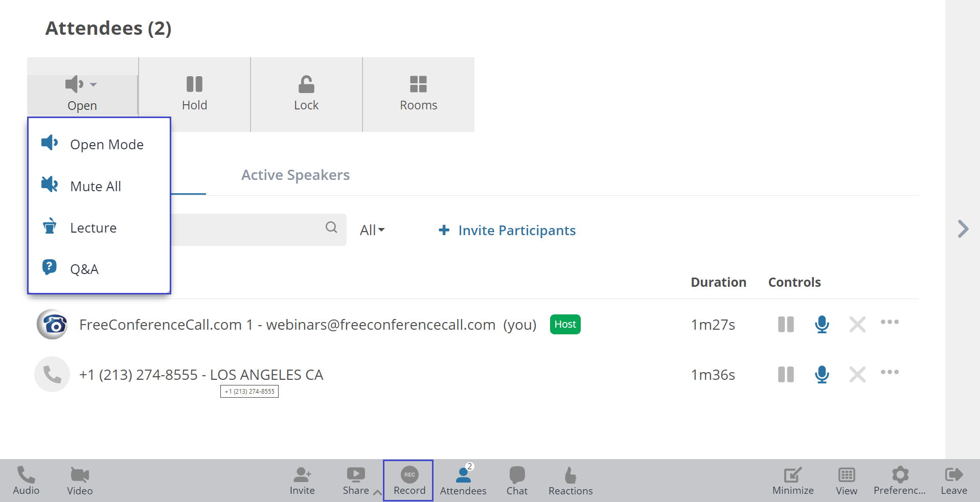The image size is (980, 502).
Task: Mute the microphone of the Los Angeles caller
Action: 822,374
